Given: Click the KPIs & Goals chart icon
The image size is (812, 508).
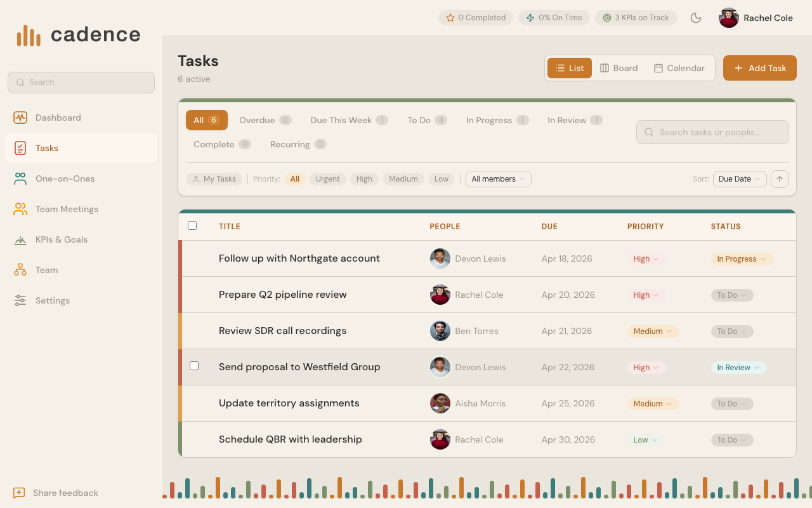Looking at the screenshot, I should point(20,239).
